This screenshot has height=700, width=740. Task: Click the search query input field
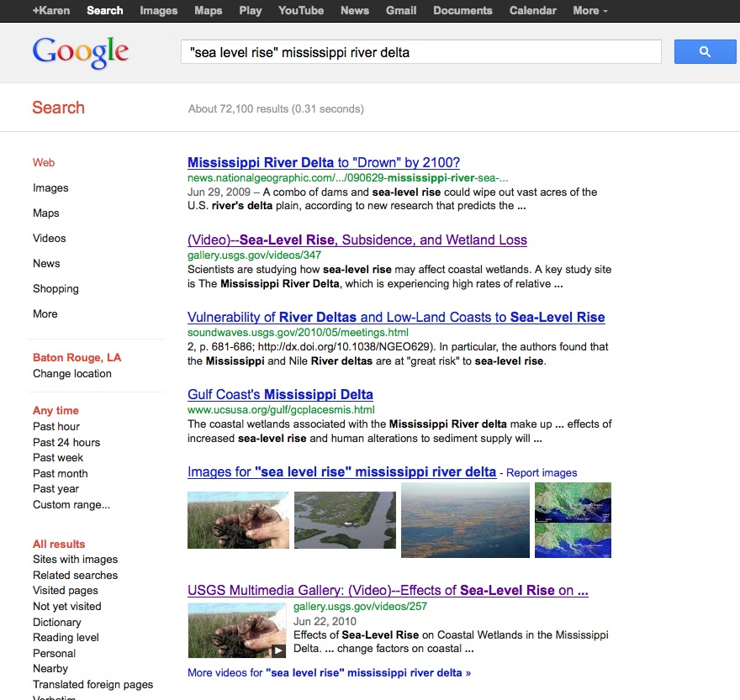click(x=421, y=52)
